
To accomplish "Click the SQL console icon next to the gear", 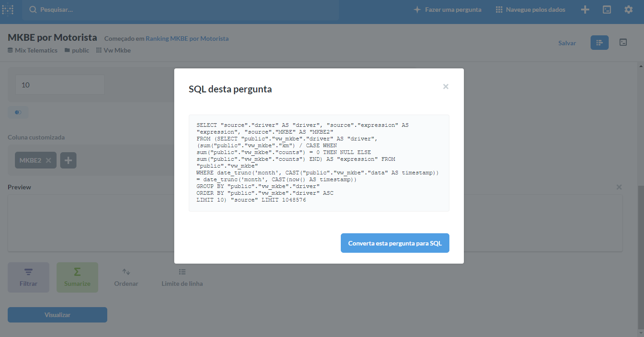I will [x=606, y=9].
